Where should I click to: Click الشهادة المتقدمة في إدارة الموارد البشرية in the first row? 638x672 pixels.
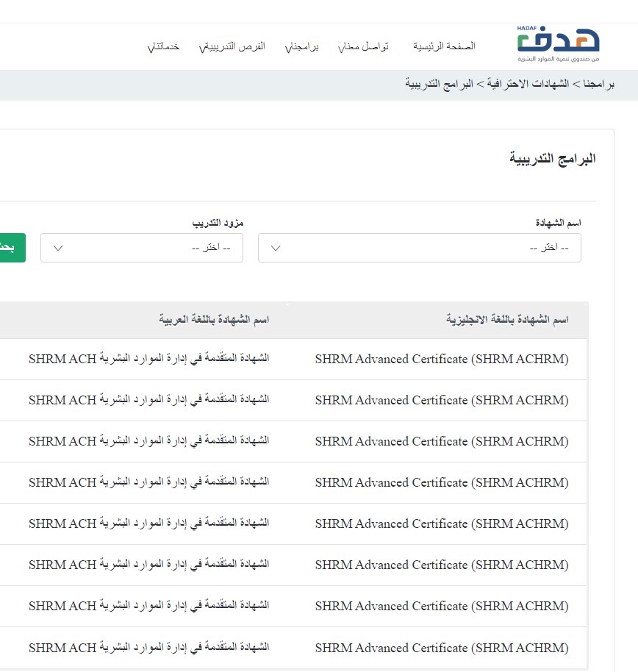click(149, 359)
